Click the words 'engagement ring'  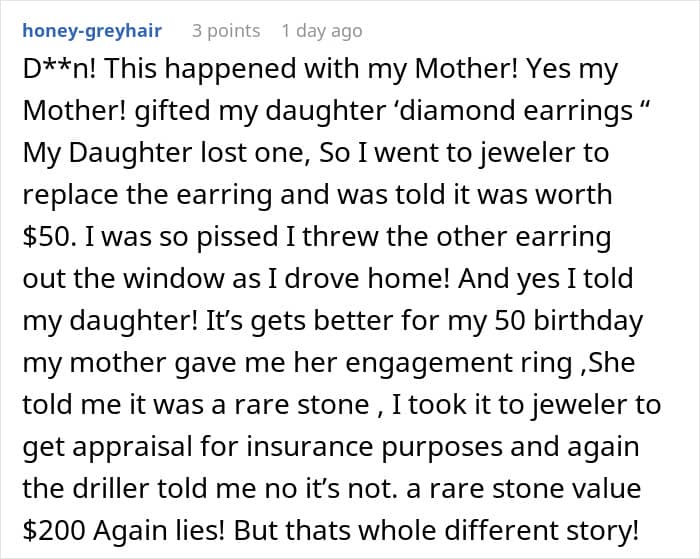pyautogui.click(x=460, y=363)
